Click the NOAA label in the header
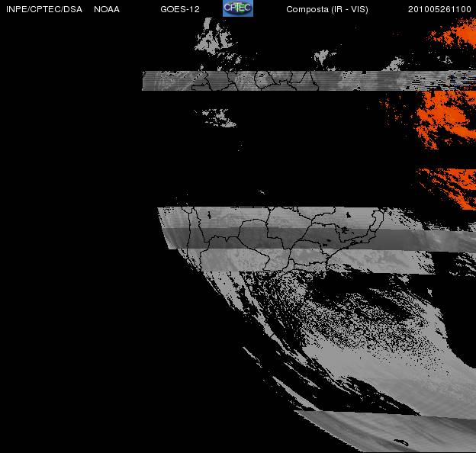Screen dimensions: 476x453 107,9
